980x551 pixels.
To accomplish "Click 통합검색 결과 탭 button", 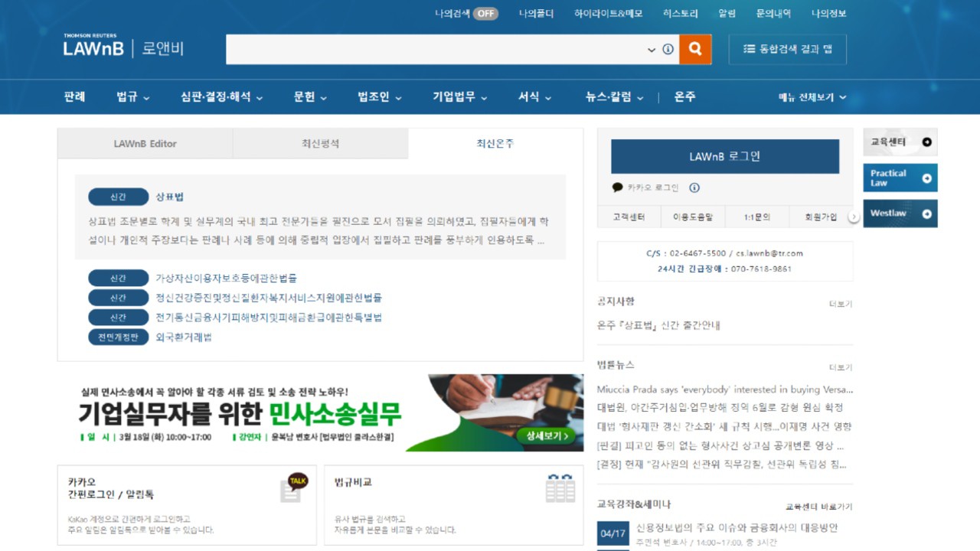I will tap(787, 49).
